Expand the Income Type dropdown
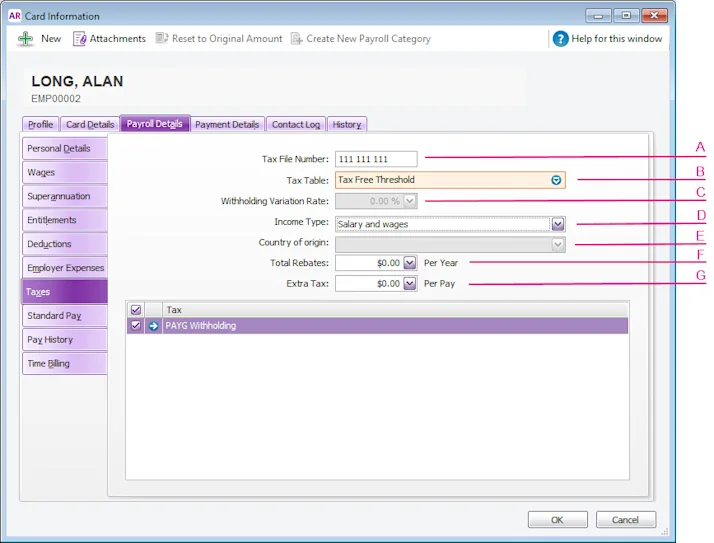The width and height of the screenshot is (714, 543). tap(558, 224)
